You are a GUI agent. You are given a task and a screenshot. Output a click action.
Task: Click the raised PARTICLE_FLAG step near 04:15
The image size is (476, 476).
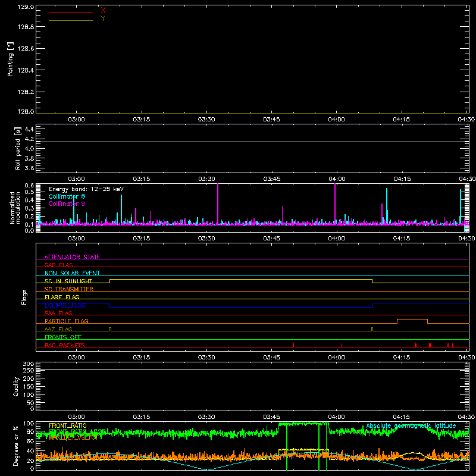[x=412, y=320]
